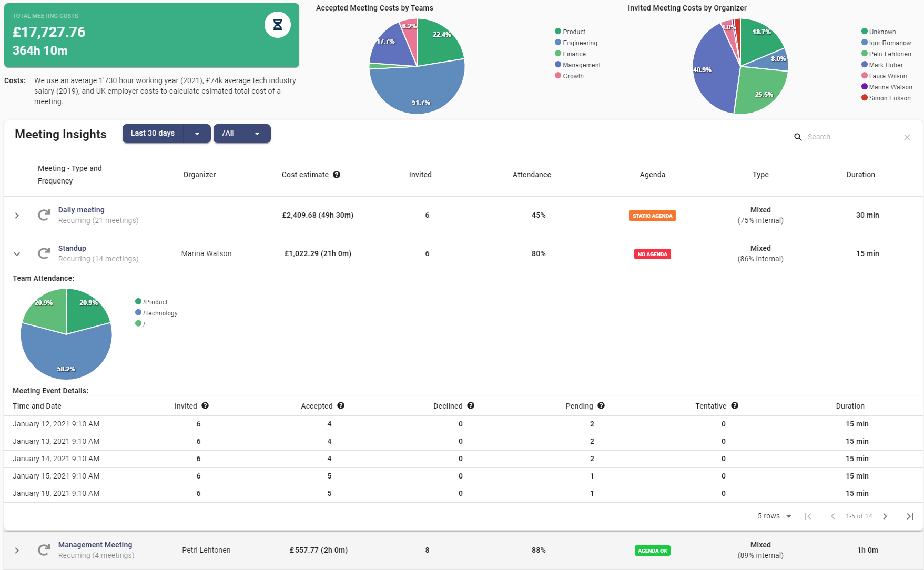This screenshot has width=924, height=570.
Task: Click the Pending column help icon
Action: (601, 406)
